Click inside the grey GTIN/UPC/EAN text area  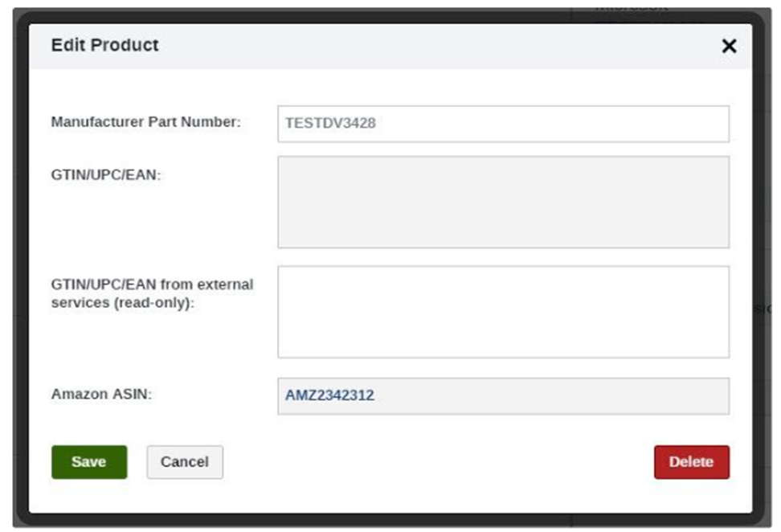(x=503, y=202)
